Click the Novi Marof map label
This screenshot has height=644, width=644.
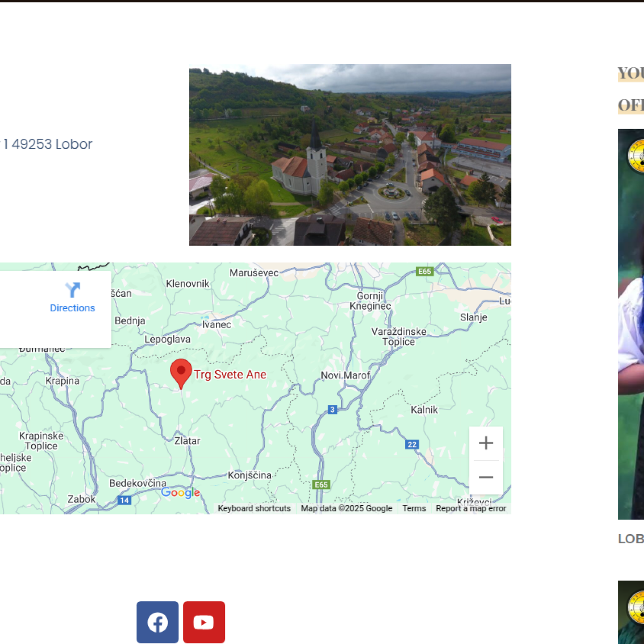[x=345, y=375]
